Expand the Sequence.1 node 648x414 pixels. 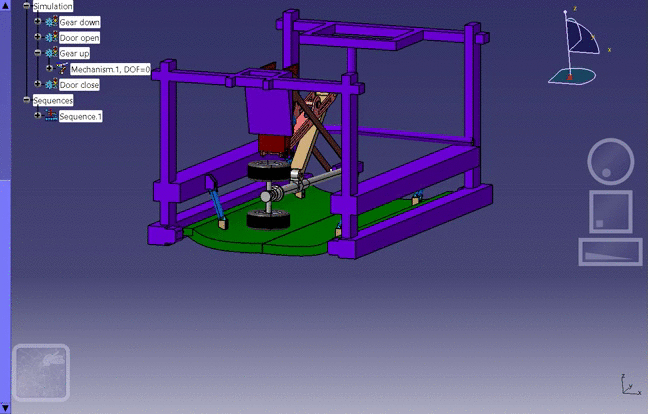38,115
